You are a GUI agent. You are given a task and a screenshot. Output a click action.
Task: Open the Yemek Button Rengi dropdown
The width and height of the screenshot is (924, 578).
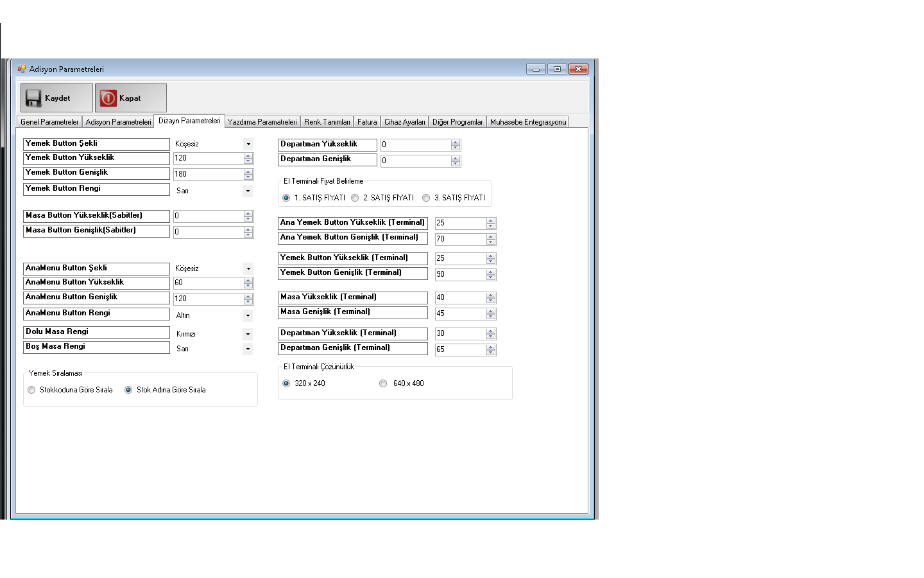click(x=248, y=191)
